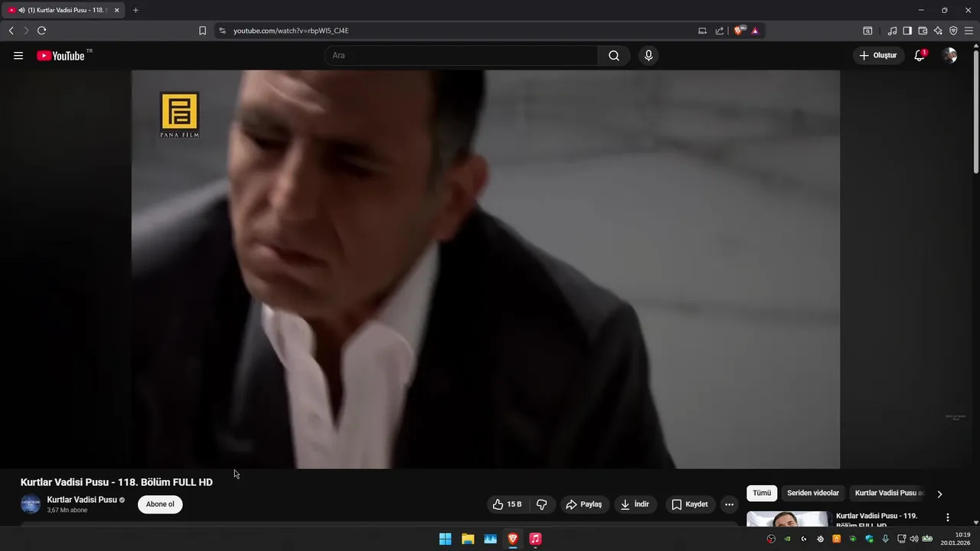This screenshot has width=980, height=551.
Task: Open the tab search icon in toolbar
Action: [x=867, y=31]
